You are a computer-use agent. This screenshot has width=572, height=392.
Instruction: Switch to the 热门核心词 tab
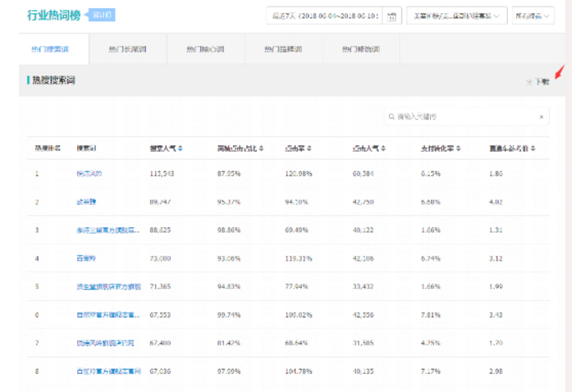pyautogui.click(x=206, y=50)
